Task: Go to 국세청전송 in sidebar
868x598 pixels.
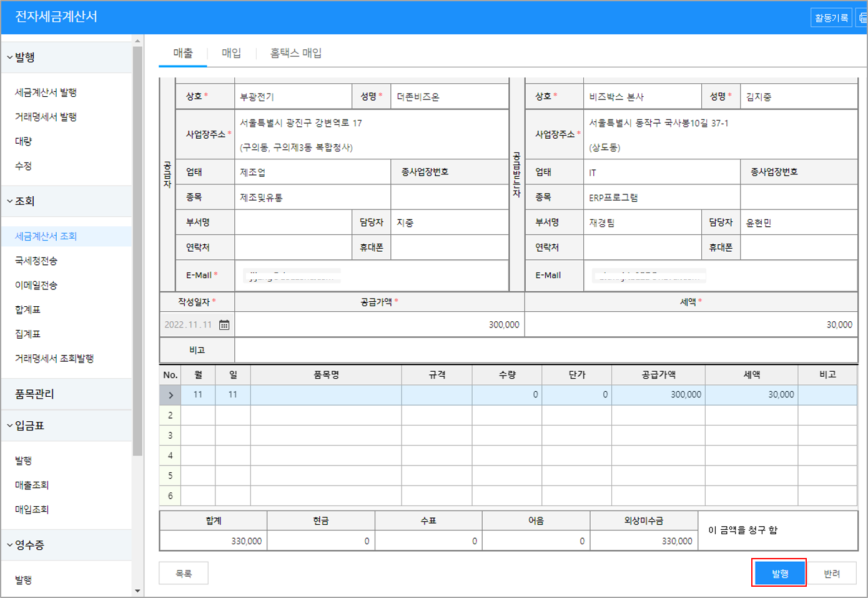Action: pyautogui.click(x=36, y=261)
